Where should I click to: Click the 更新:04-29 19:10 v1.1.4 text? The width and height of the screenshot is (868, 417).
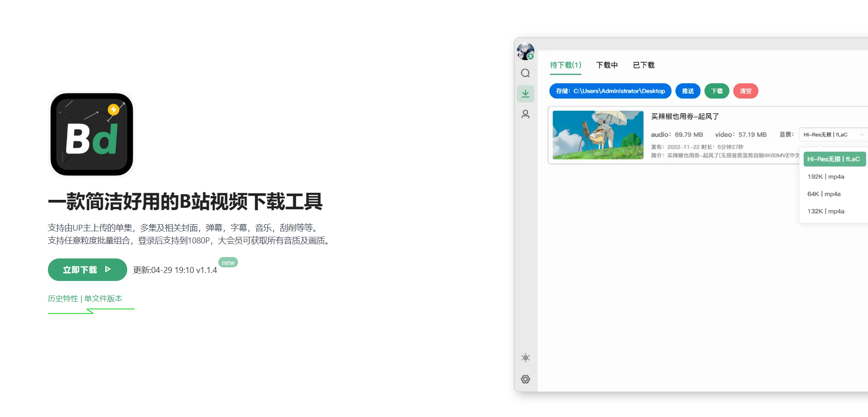pyautogui.click(x=175, y=270)
